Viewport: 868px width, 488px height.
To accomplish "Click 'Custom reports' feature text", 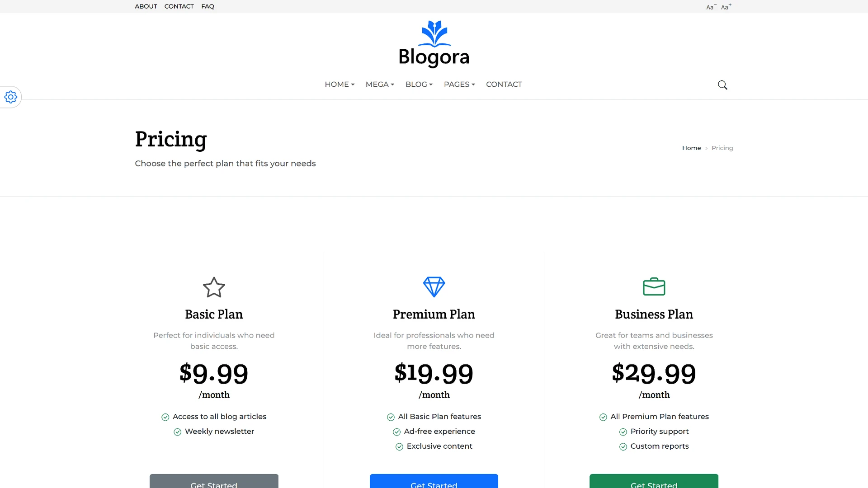I will tap(660, 446).
